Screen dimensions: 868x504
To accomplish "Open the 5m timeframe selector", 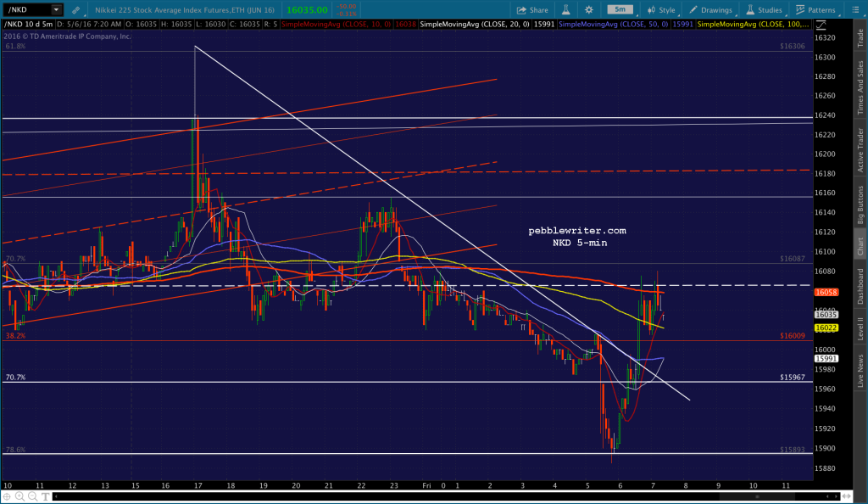I will coord(620,9).
